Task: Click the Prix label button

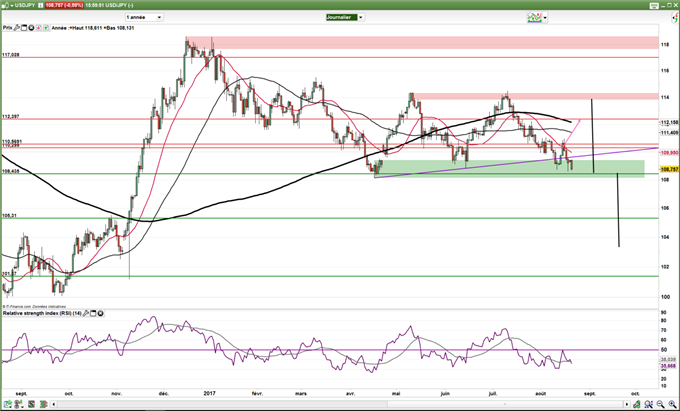Action: tap(8, 28)
